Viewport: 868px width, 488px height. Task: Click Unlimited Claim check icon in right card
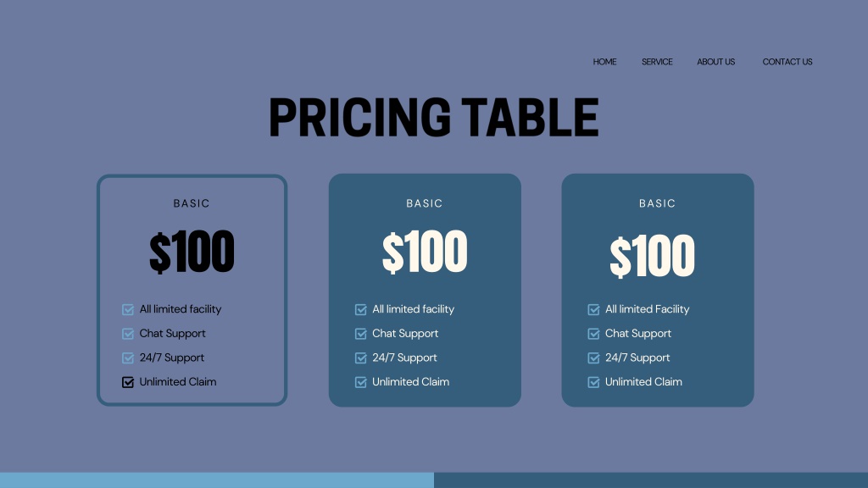594,382
